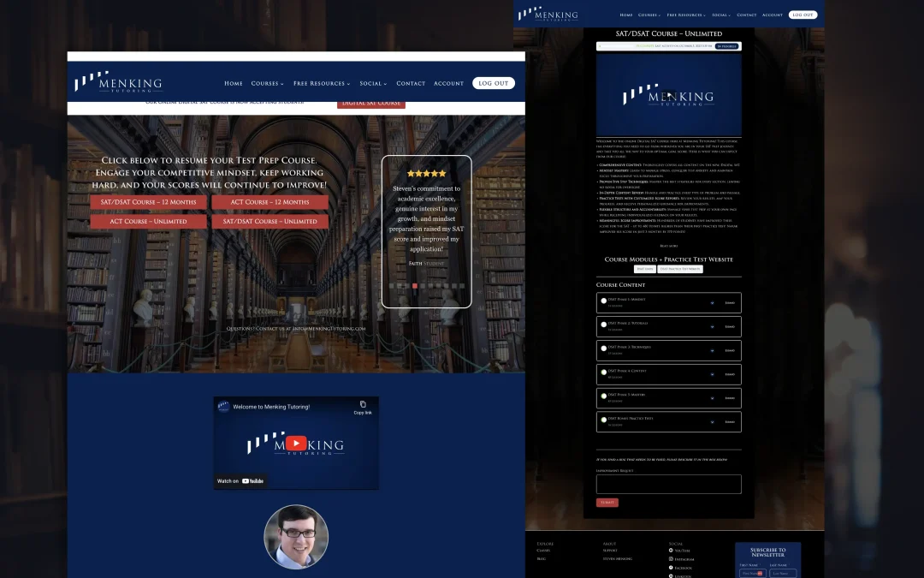Click the status circle of DSAT Phase 3: Techniques

click(603, 349)
